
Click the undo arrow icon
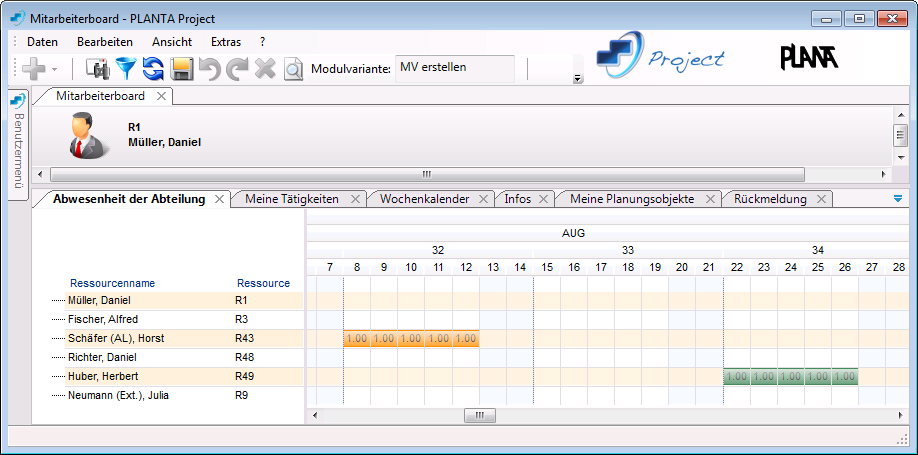pyautogui.click(x=210, y=69)
